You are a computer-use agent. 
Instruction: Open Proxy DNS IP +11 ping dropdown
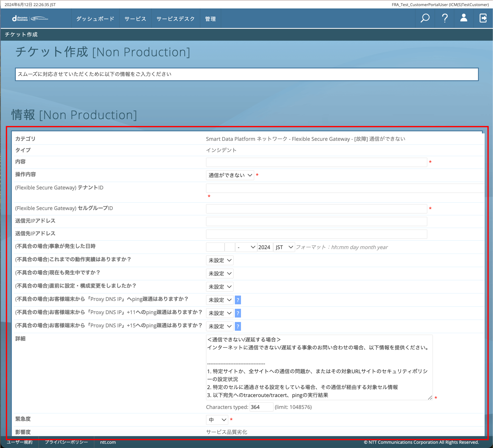[x=220, y=313]
